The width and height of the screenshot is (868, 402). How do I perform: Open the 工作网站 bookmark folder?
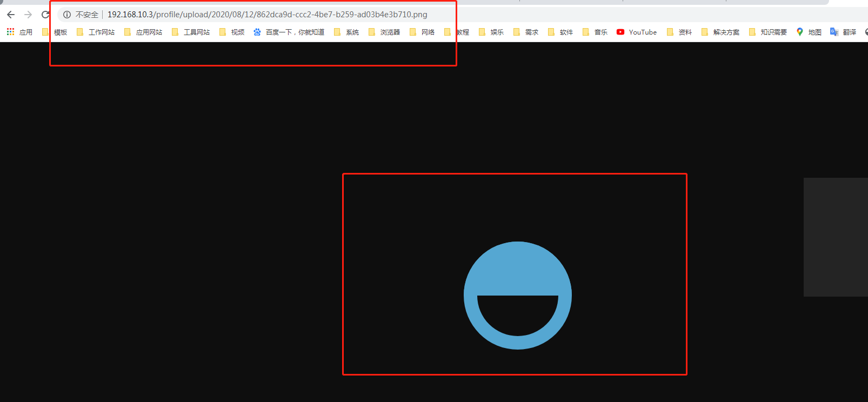click(96, 32)
